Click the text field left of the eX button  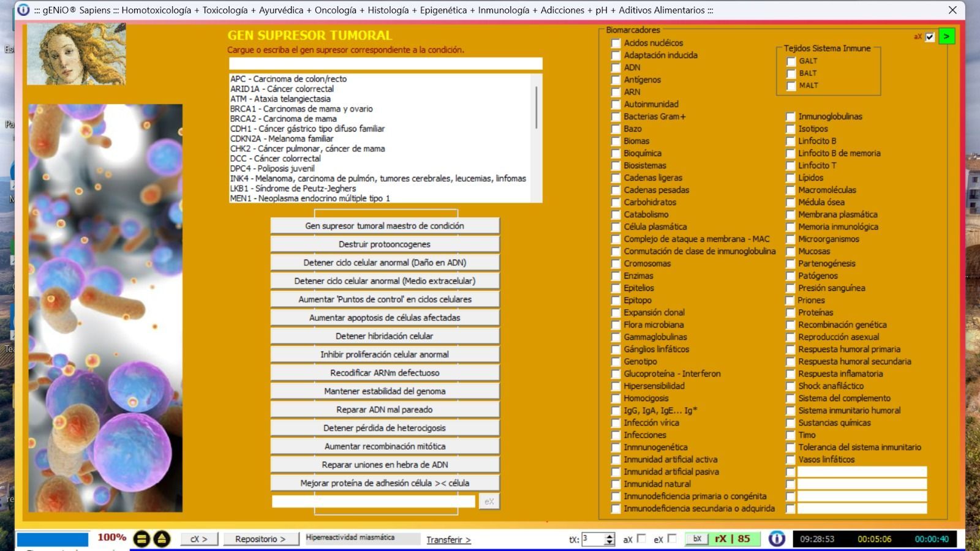click(374, 501)
